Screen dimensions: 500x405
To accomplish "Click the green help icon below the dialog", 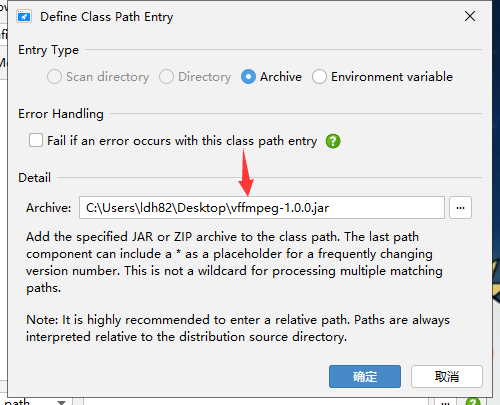I will (x=473, y=402).
